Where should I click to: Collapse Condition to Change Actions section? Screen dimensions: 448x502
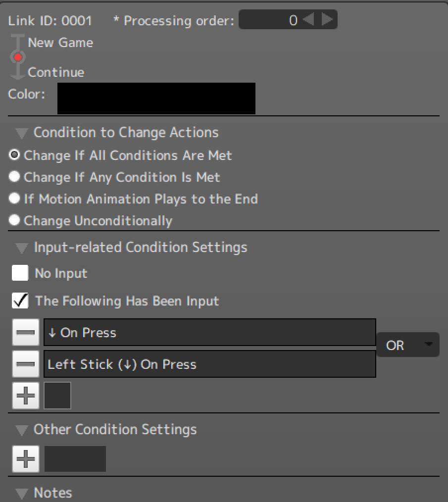click(x=21, y=133)
